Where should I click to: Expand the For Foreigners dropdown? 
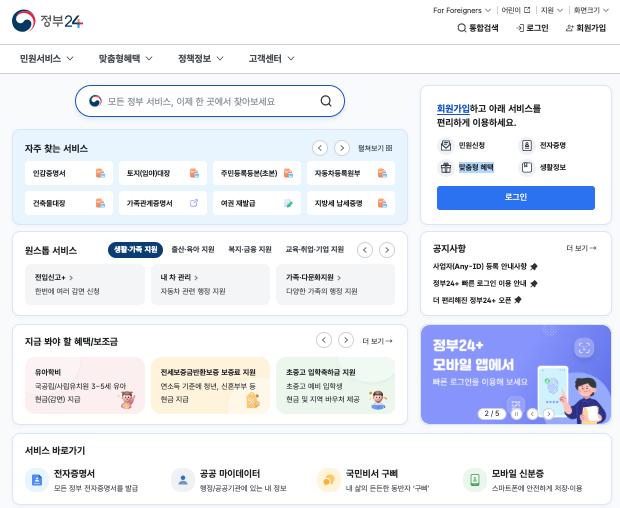(462, 10)
